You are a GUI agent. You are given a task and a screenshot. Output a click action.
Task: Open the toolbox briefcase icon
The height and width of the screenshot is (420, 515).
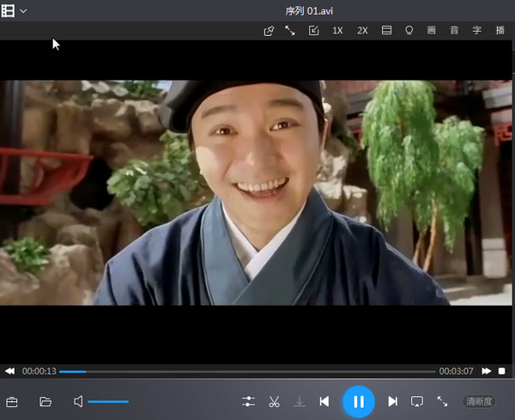pyautogui.click(x=12, y=402)
